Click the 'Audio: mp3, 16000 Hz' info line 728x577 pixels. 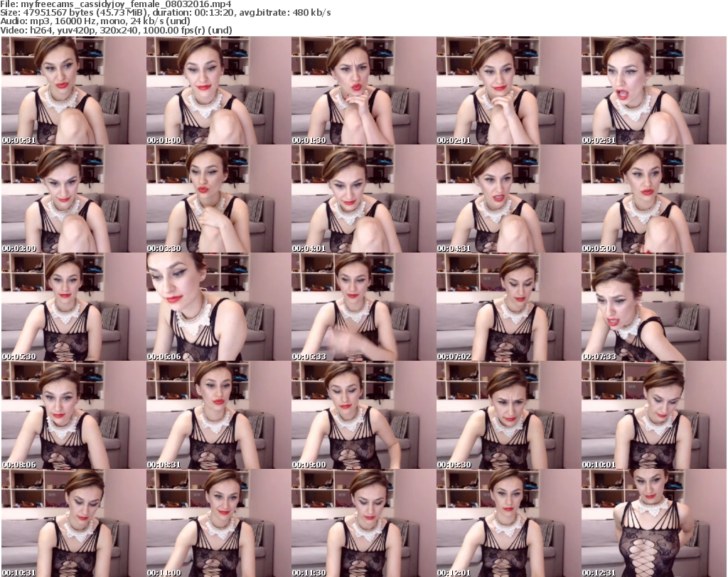click(x=95, y=21)
